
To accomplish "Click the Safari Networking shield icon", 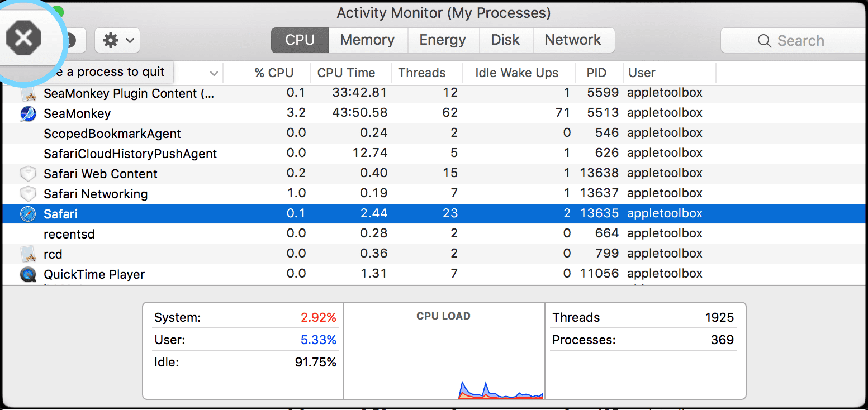I will 28,194.
